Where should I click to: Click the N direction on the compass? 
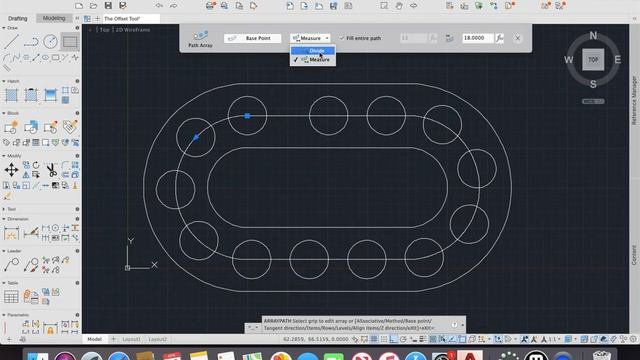tap(593, 36)
